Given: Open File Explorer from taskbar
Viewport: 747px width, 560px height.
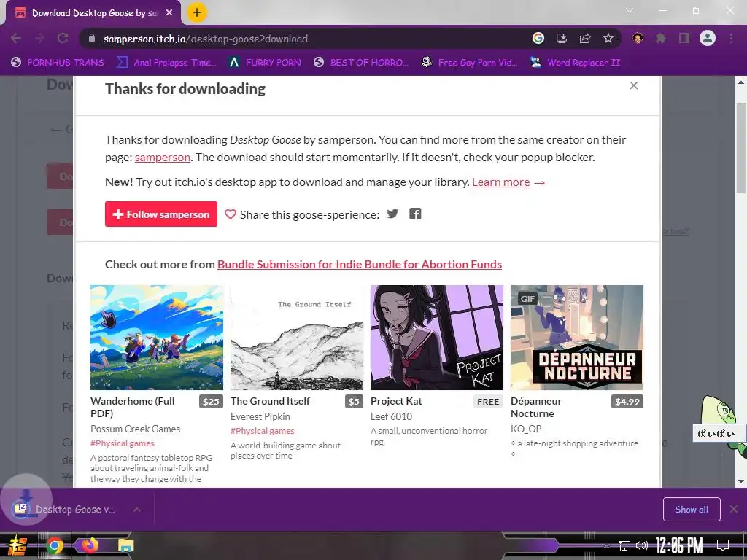Looking at the screenshot, I should click(125, 545).
